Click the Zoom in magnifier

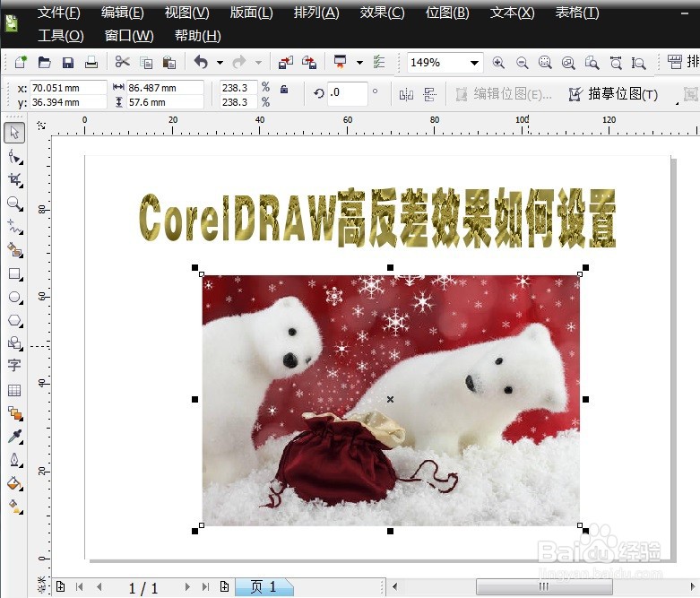[498, 63]
